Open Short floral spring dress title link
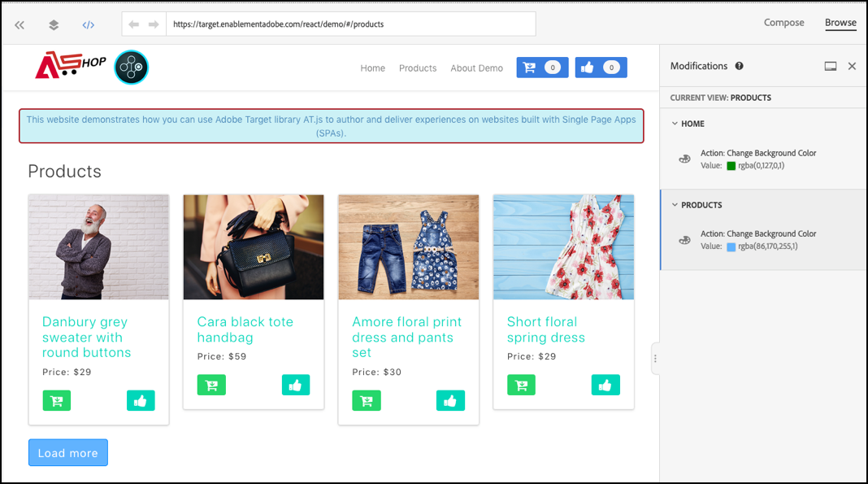This screenshot has width=868, height=484. 546,329
